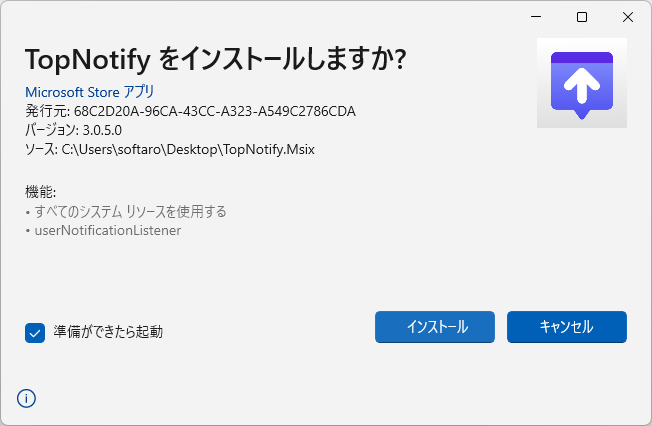The height and width of the screenshot is (426, 652).
Task: Click the TopNotify app logo icon
Action: coord(582,83)
